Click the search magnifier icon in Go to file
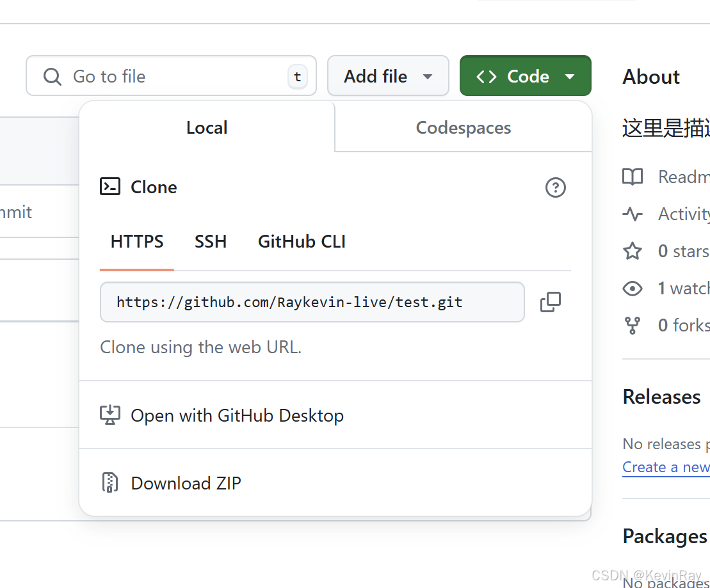This screenshot has width=710, height=588. [52, 77]
